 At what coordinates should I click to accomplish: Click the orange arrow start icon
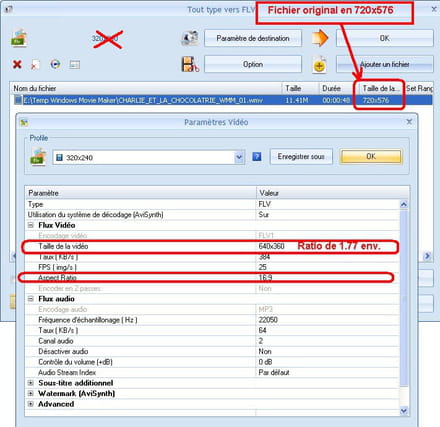point(320,38)
